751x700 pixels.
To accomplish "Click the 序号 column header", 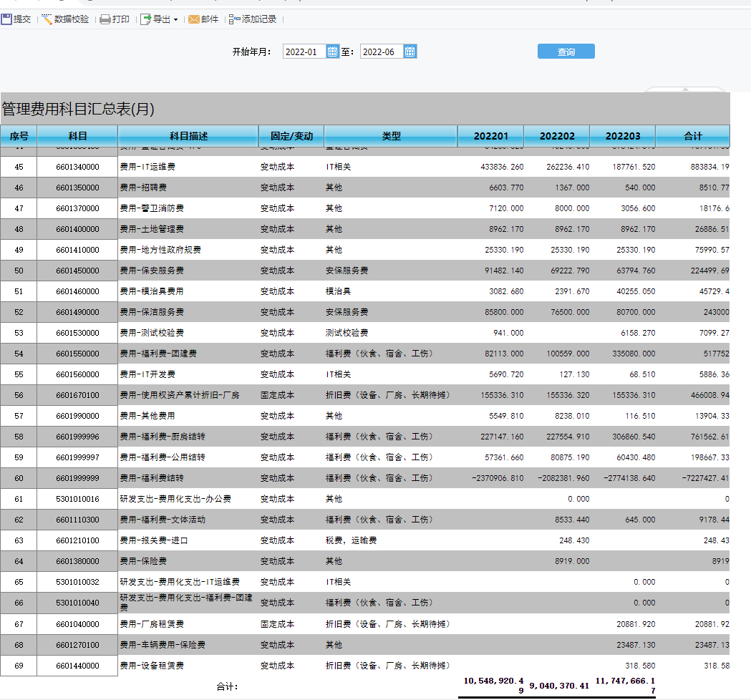I will [19, 136].
